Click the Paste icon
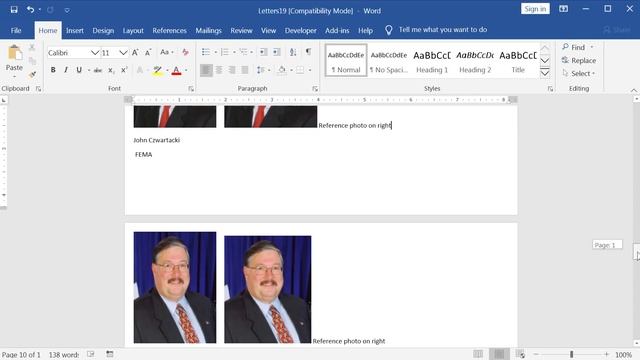640x360 pixels. (x=15, y=53)
